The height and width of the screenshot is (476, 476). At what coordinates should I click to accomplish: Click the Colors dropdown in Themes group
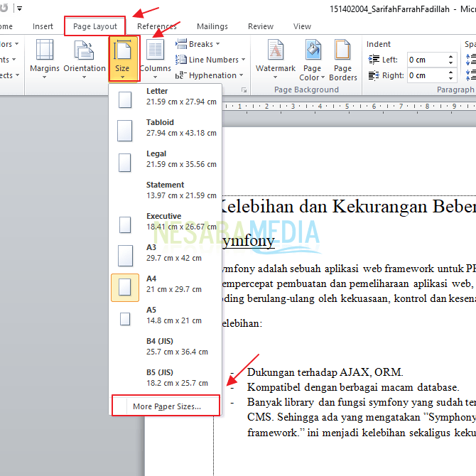(x=9, y=44)
